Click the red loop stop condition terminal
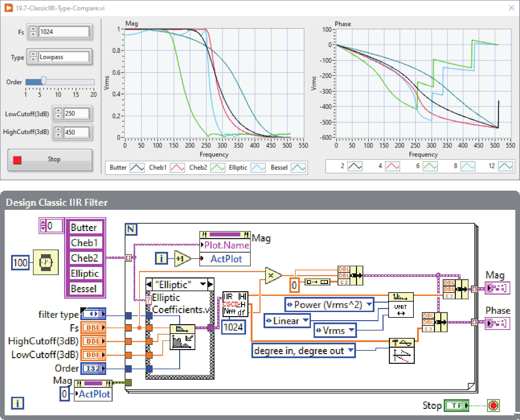 pyautogui.click(x=493, y=406)
